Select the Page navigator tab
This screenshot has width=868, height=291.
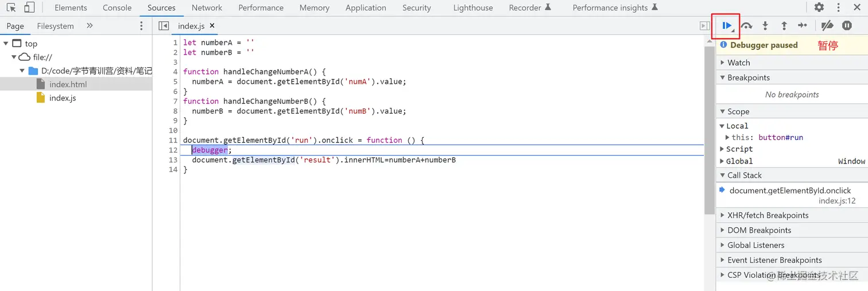tap(15, 26)
